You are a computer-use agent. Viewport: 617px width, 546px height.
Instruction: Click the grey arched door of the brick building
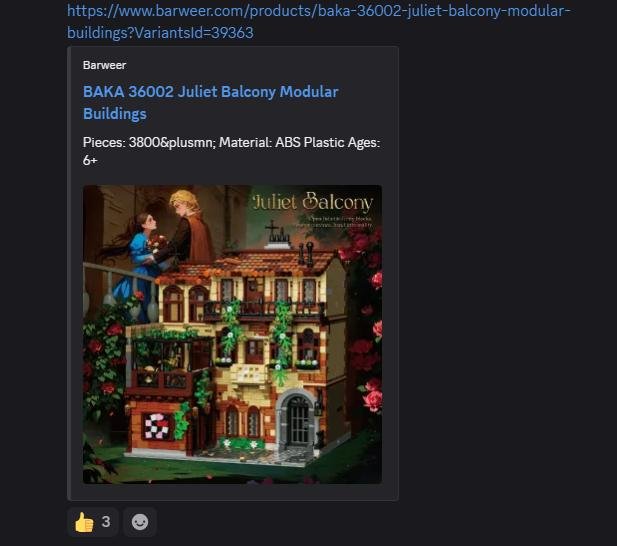[298, 419]
